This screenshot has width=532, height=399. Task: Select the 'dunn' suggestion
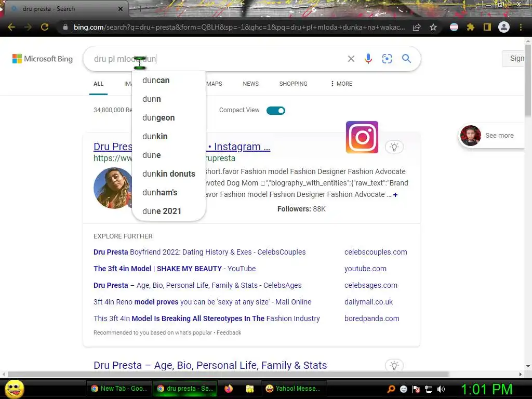(x=169, y=99)
